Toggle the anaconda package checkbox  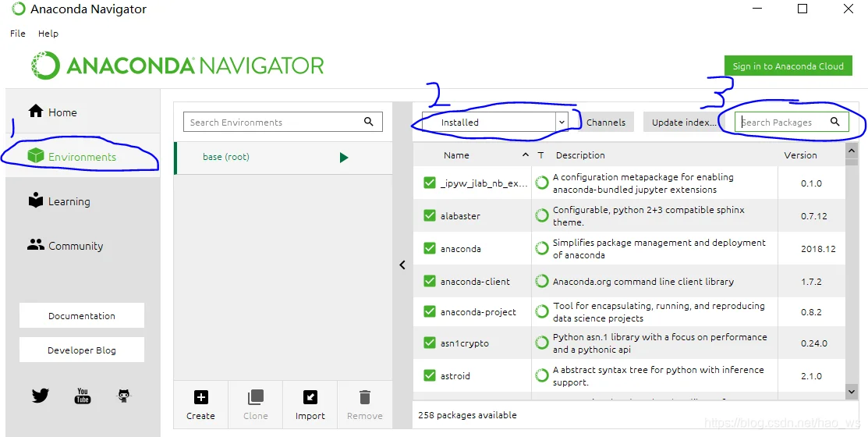coord(430,249)
